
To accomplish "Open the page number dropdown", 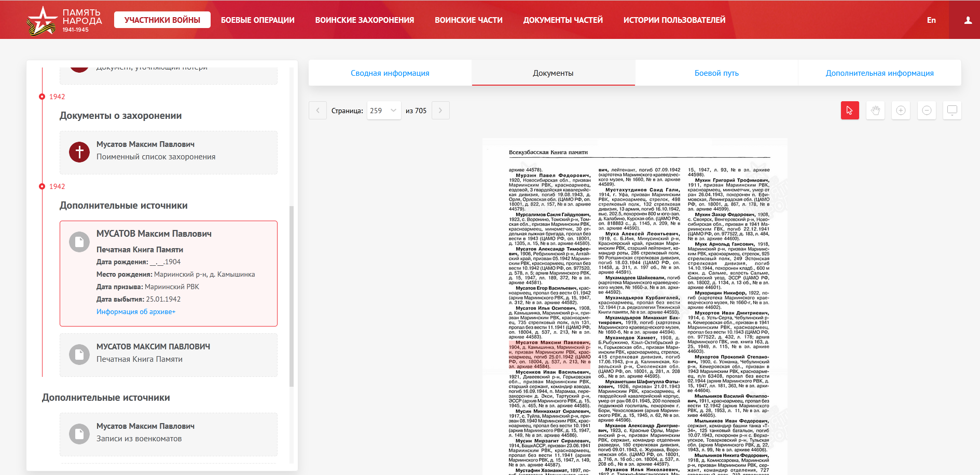I will point(383,110).
